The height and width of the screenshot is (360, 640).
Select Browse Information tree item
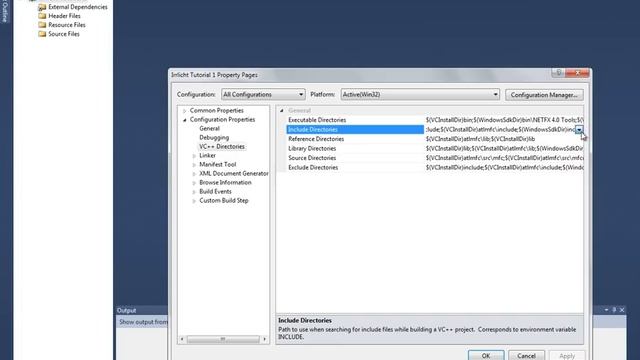tap(225, 182)
